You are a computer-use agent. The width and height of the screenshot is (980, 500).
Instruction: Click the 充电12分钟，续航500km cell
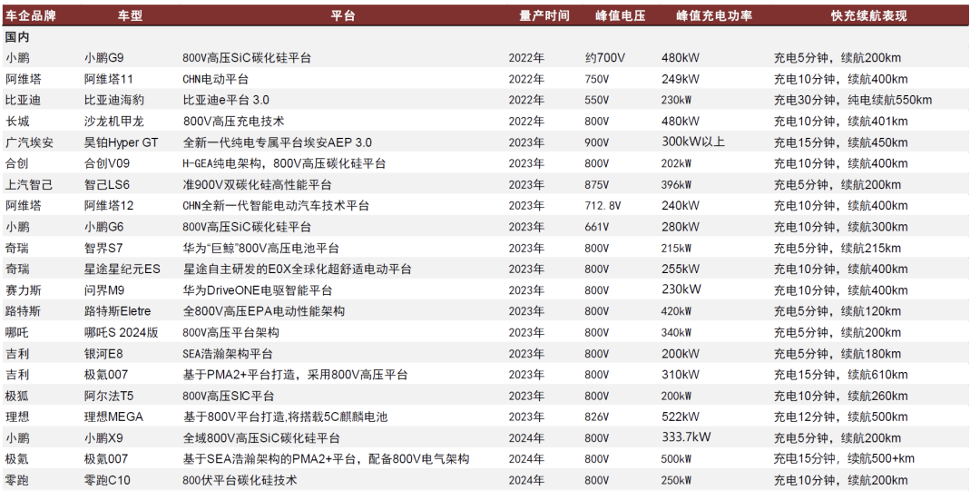[840, 417]
